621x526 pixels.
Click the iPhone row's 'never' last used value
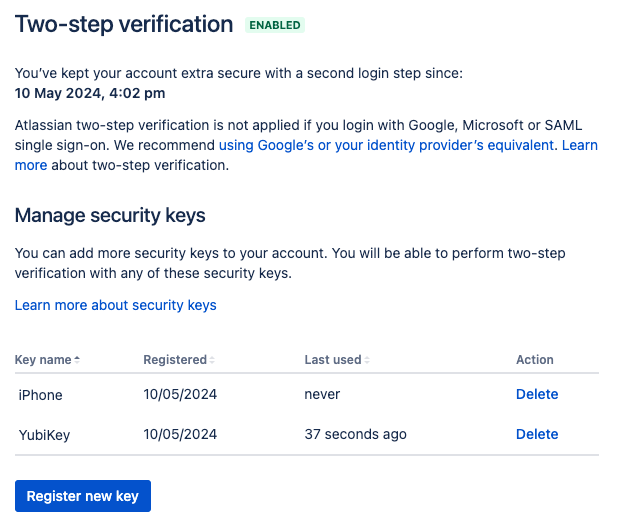[322, 395]
